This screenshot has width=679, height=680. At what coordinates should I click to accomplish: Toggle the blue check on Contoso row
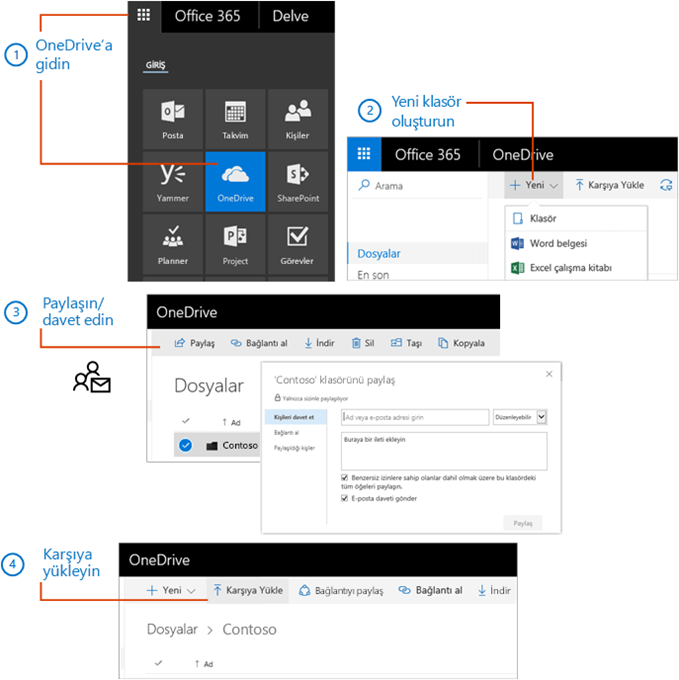pos(186,445)
